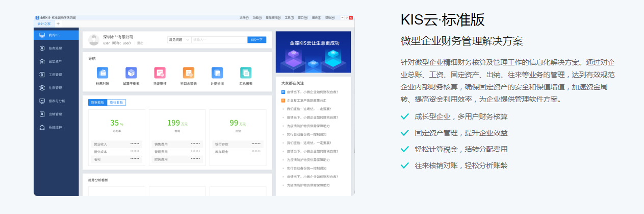The width and height of the screenshot is (644, 214).
Task: Click bullet 成长型企业，多用户财务核算
Action: click(x=461, y=116)
